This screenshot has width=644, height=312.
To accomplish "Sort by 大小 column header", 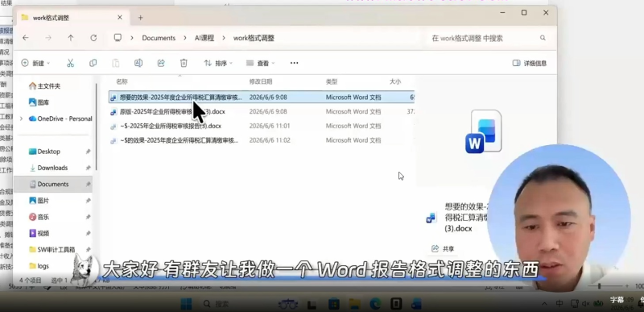I will coord(395,81).
